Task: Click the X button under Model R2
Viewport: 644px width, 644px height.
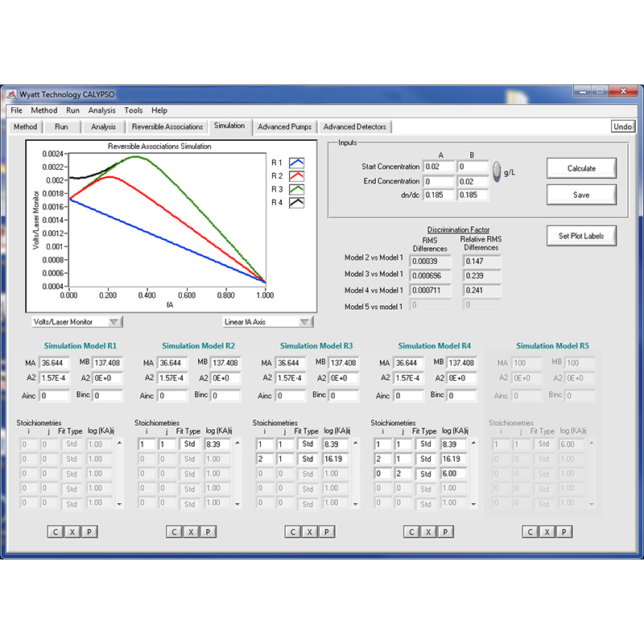Action: [x=191, y=532]
